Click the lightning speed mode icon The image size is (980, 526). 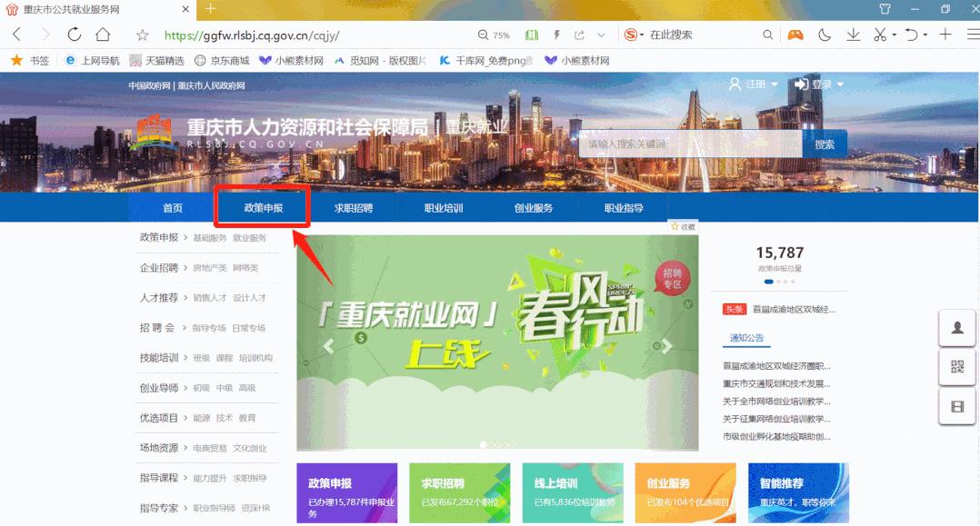(x=556, y=35)
